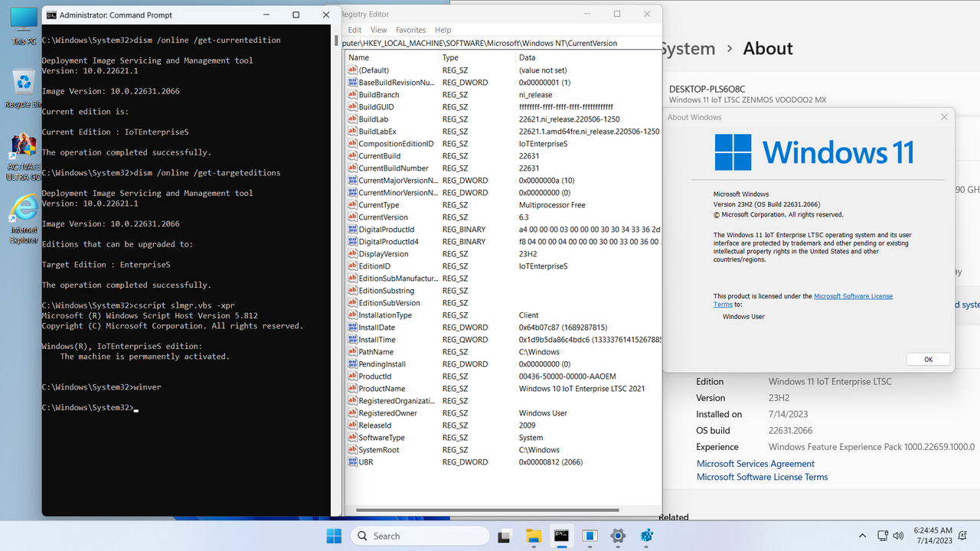Select the UBR DWORD value icon
This screenshot has height=551, width=980.
coord(352,462)
